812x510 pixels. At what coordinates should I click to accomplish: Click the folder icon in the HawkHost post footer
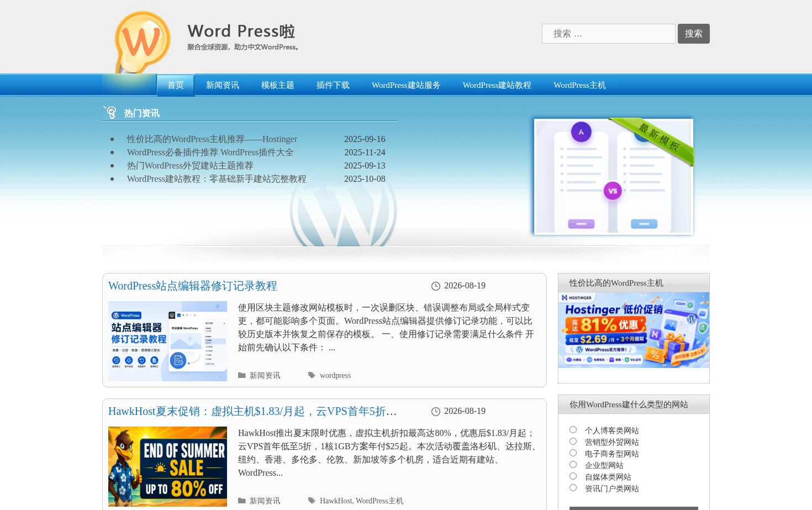coord(242,501)
